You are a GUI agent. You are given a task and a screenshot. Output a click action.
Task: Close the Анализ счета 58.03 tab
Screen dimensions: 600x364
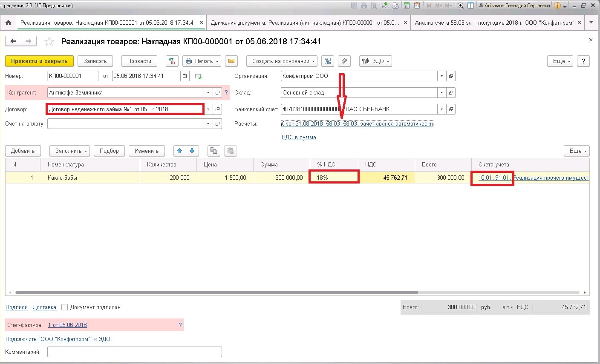(580, 23)
